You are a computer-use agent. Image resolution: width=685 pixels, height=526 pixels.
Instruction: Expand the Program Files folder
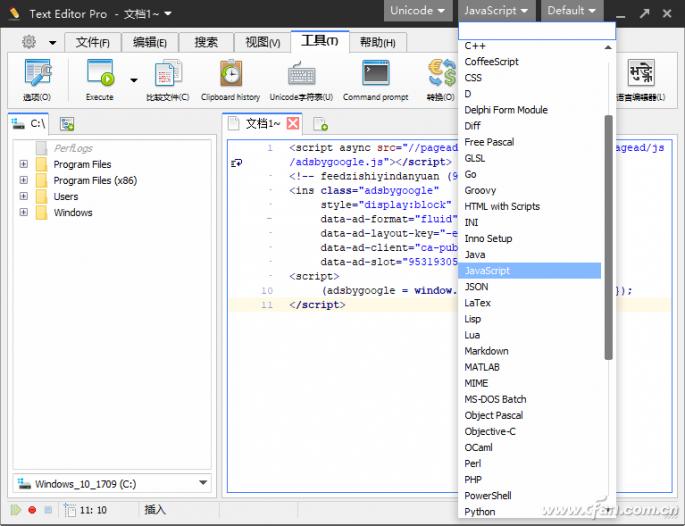click(x=23, y=165)
